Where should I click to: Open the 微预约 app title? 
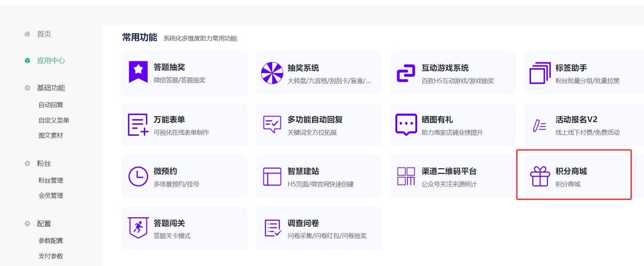coord(165,171)
